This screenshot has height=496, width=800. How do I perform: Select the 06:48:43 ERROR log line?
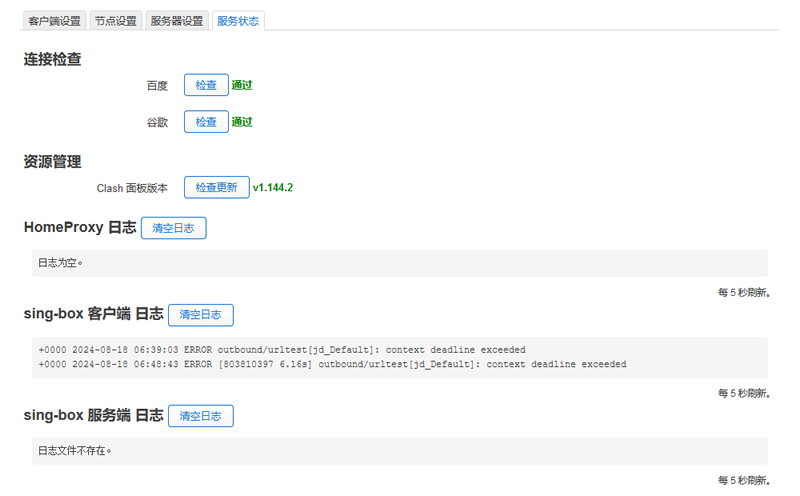332,364
